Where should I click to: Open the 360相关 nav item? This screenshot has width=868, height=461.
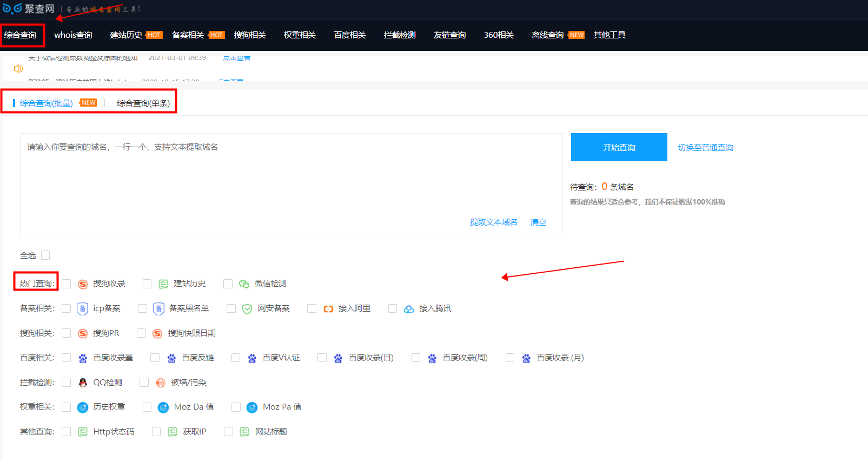(499, 35)
